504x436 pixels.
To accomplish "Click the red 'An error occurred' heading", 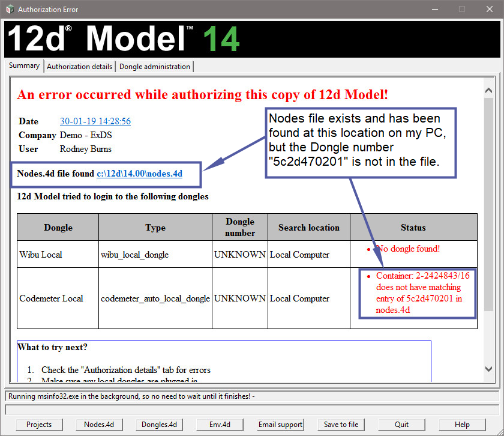I will click(203, 95).
